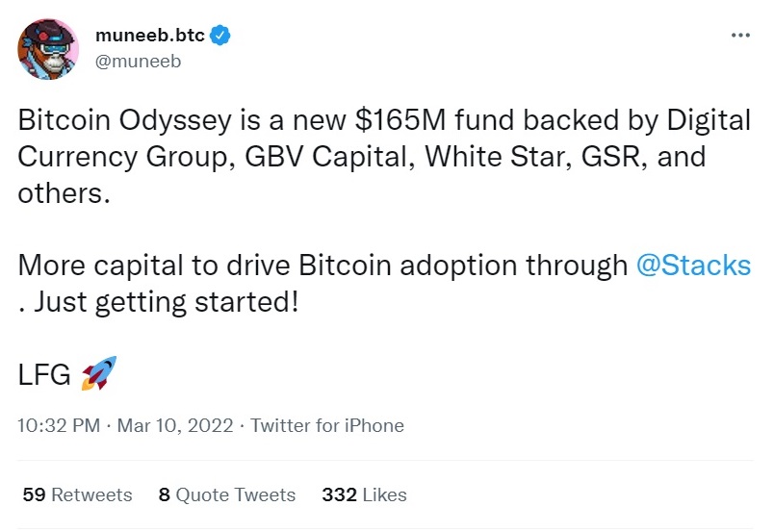The width and height of the screenshot is (774, 532).
Task: Open the 10:32 PM timestamp link
Action: point(59,425)
